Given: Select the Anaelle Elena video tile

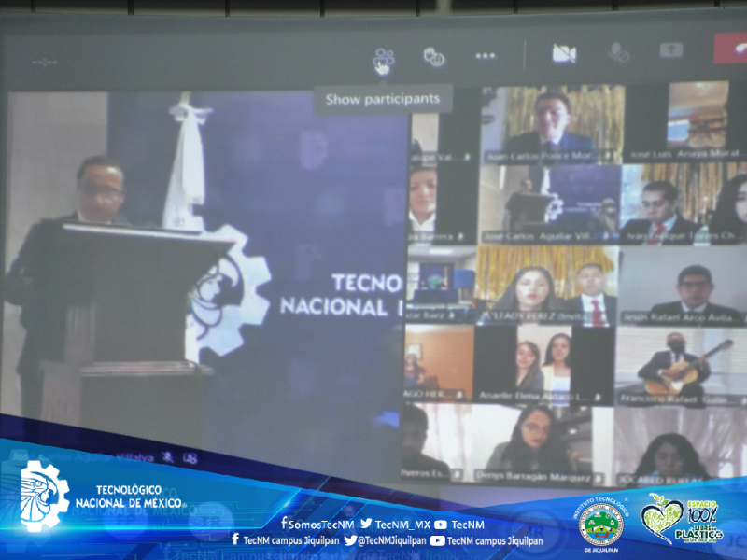Looking at the screenshot, I should point(544,365).
